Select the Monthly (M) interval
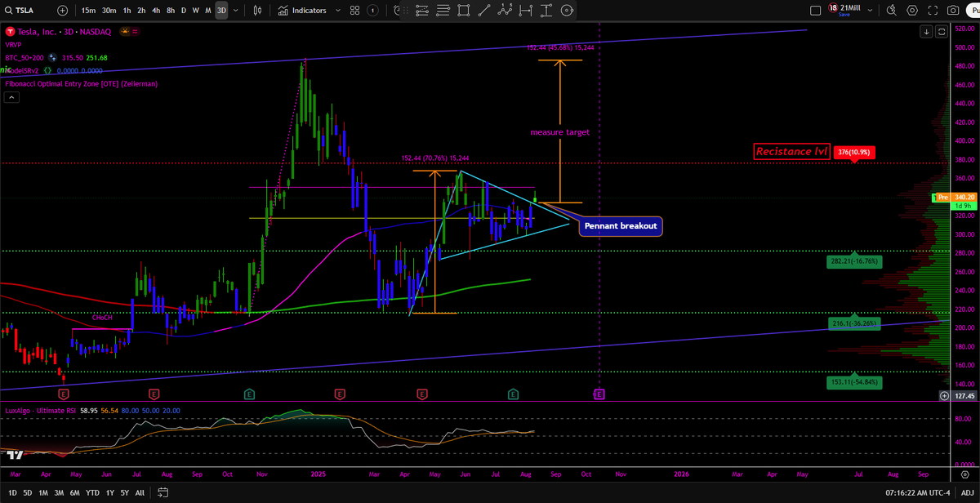Screen dimensions: 980x503 [207, 11]
